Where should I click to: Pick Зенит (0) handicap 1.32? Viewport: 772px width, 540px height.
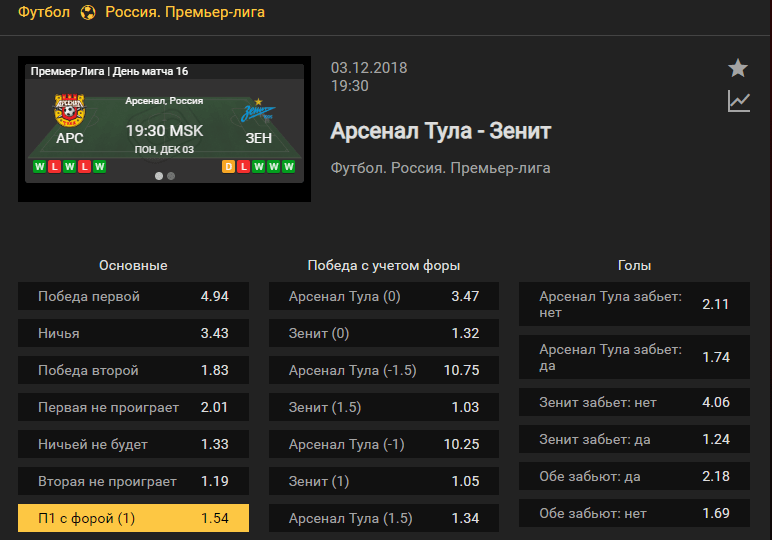(384, 333)
